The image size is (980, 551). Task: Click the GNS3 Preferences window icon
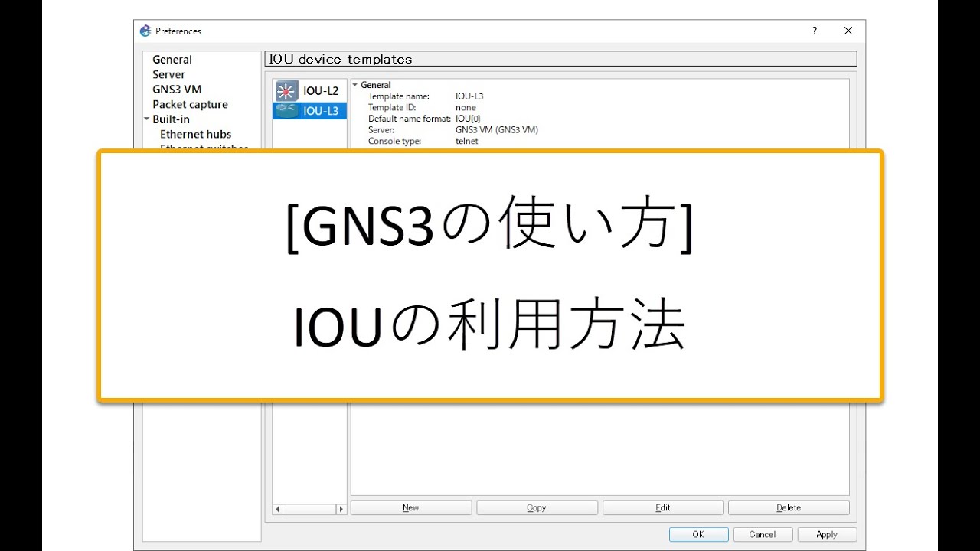pyautogui.click(x=145, y=31)
